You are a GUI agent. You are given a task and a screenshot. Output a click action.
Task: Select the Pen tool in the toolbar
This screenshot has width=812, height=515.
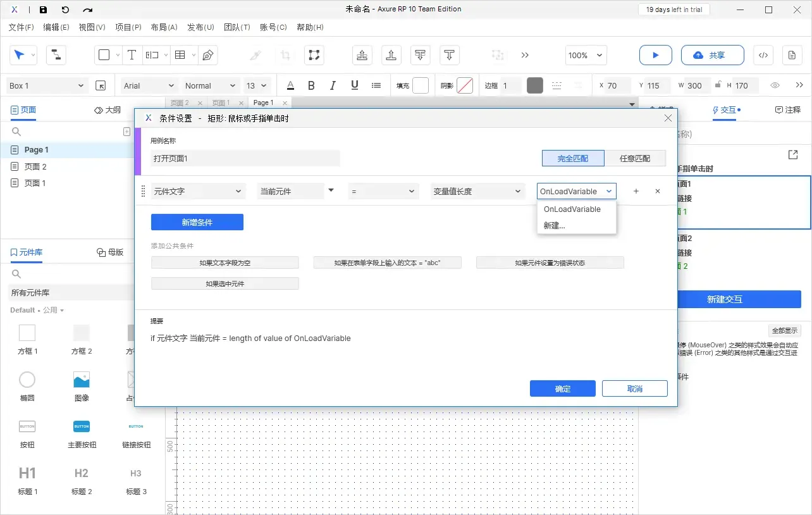pyautogui.click(x=209, y=55)
